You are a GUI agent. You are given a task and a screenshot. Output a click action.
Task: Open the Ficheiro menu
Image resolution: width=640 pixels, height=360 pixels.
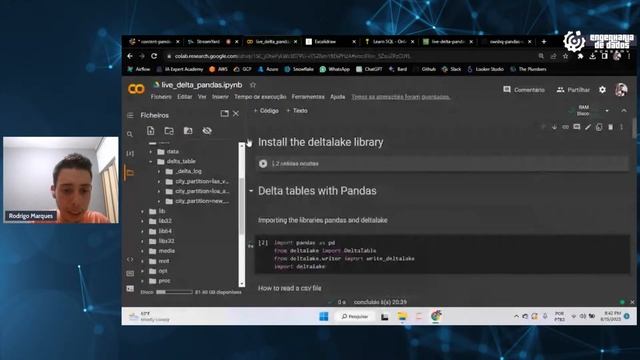(161, 97)
